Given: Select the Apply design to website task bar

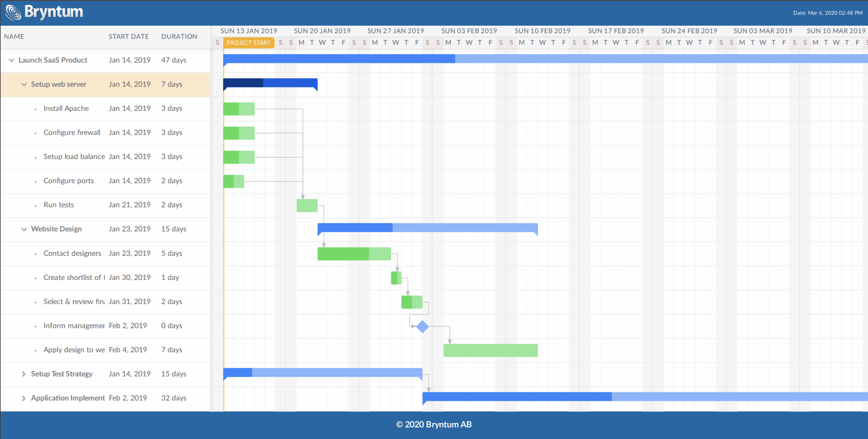Looking at the screenshot, I should pyautogui.click(x=490, y=350).
